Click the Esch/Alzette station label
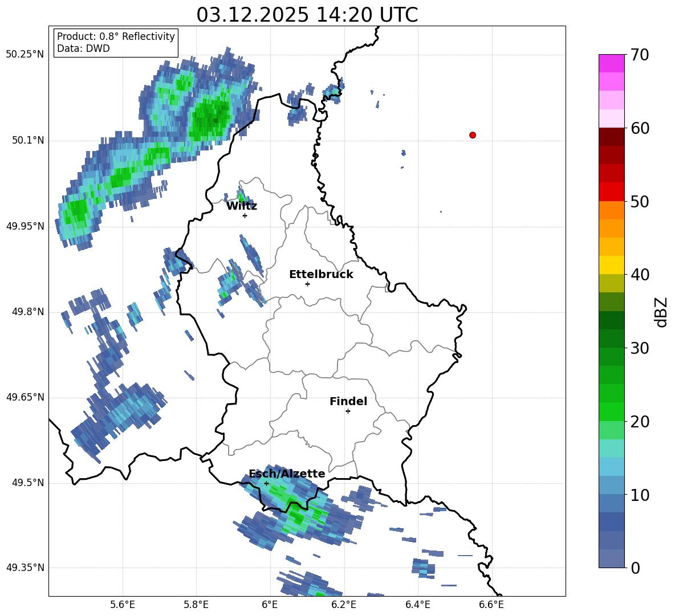The image size is (675, 616). (287, 474)
